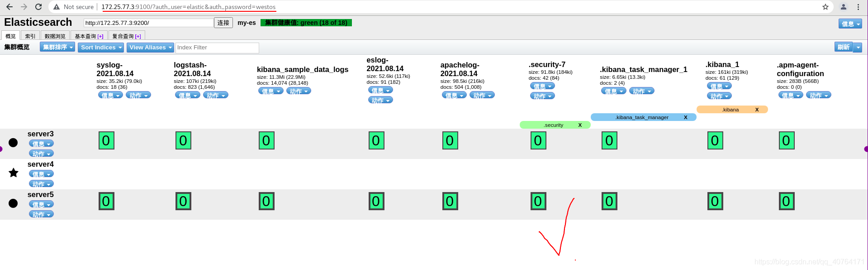
Task: Select .kibana_1 shard 0 on server3
Action: [715, 140]
